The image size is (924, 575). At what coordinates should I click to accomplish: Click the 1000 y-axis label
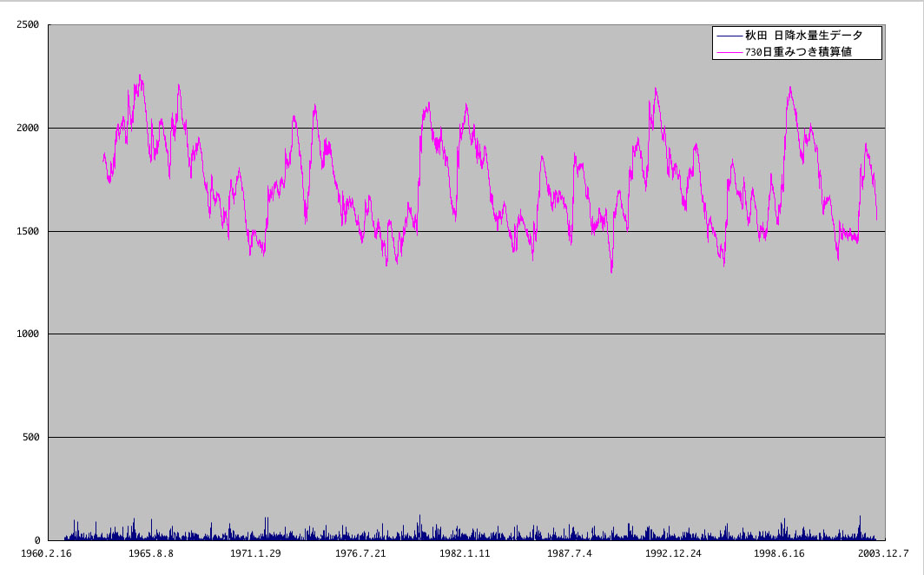[28, 334]
